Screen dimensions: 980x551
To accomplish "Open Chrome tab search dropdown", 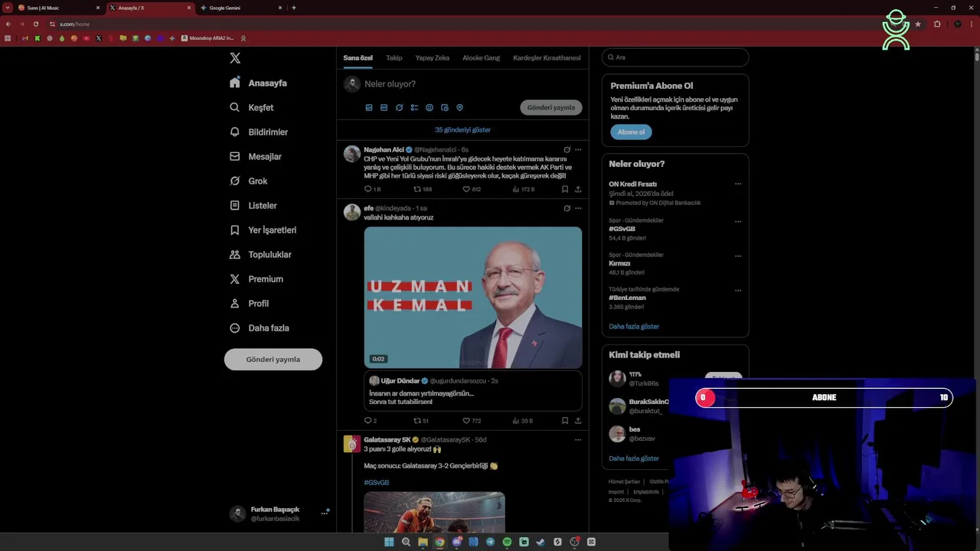I will tap(7, 8).
